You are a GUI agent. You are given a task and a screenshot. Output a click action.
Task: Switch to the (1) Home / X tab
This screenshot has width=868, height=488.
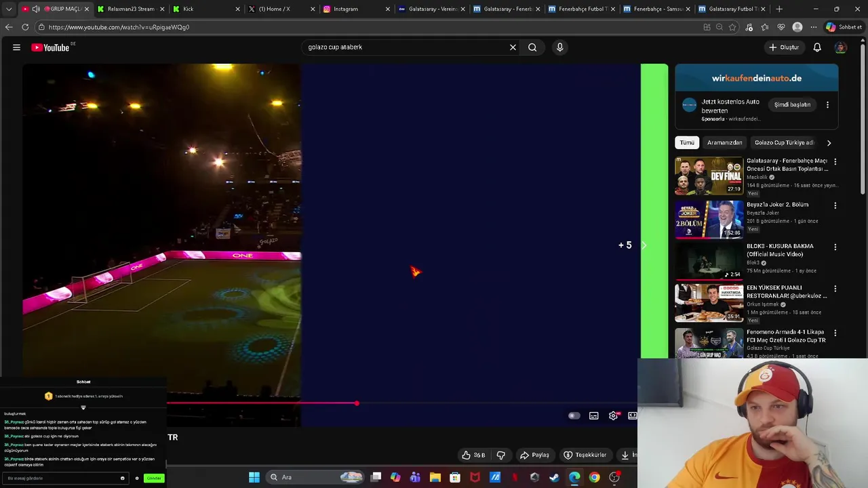(x=280, y=9)
